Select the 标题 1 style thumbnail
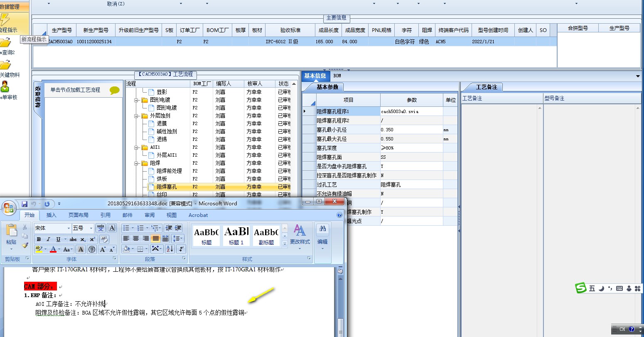 pyautogui.click(x=236, y=236)
